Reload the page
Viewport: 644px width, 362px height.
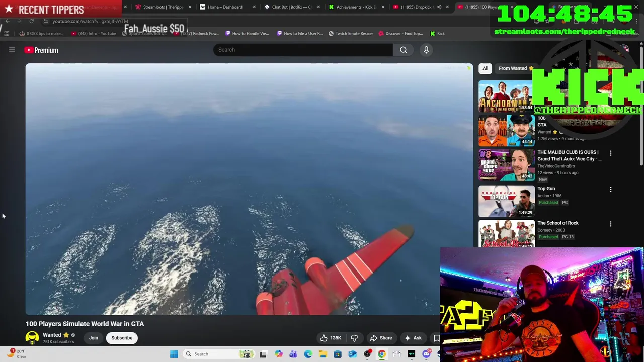[31, 21]
